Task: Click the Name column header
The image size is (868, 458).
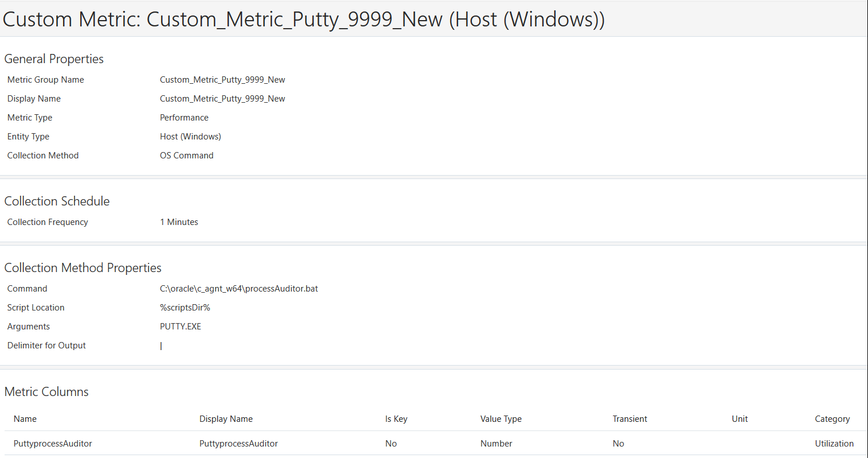Action: click(x=25, y=419)
